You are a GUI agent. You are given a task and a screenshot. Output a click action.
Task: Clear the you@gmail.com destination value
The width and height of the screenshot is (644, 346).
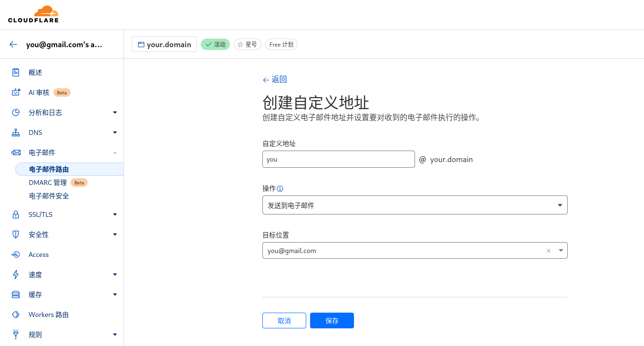[x=549, y=251]
